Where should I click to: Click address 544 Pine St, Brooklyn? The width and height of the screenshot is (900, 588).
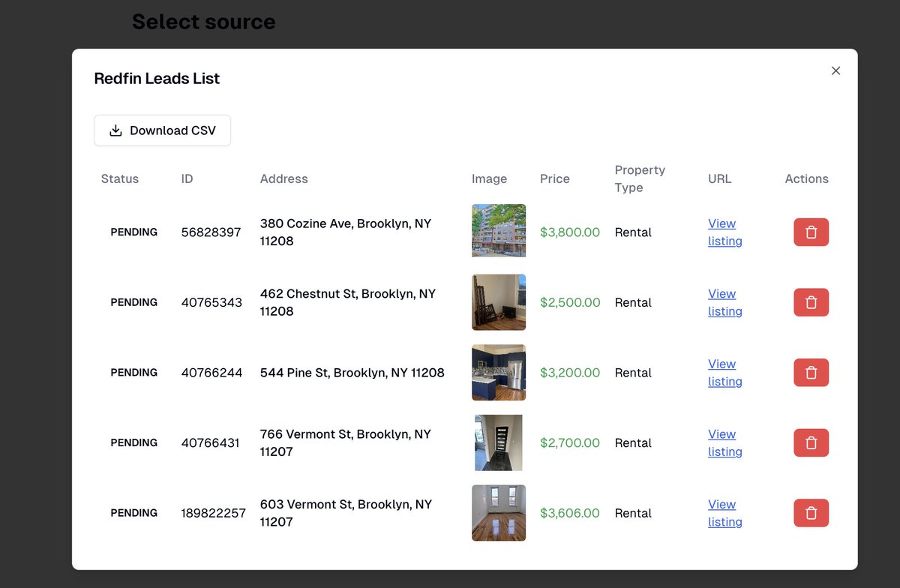tap(352, 373)
